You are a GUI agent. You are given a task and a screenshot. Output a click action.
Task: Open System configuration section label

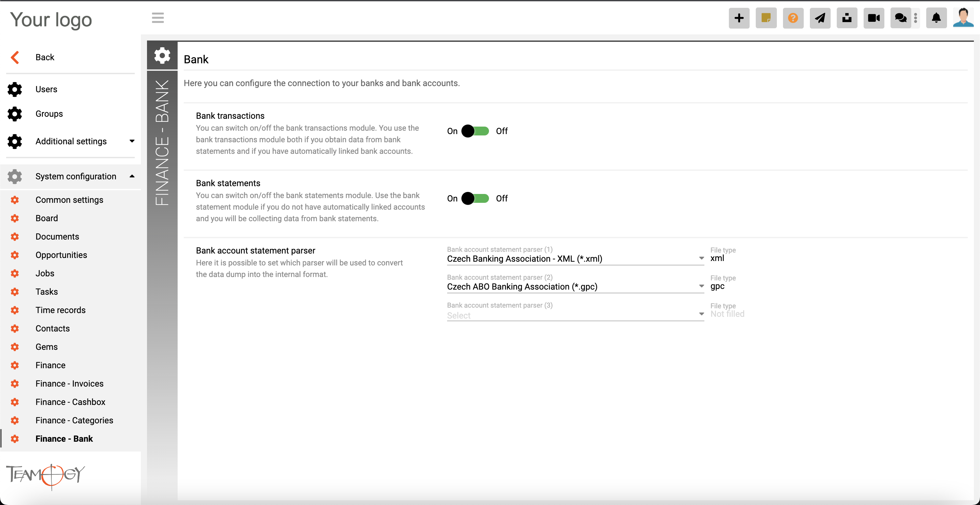76,176
